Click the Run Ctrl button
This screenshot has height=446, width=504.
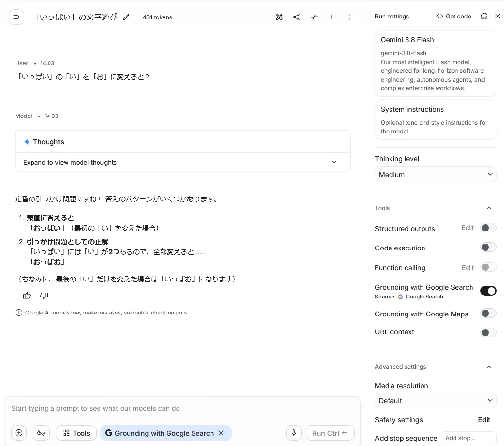pyautogui.click(x=330, y=433)
